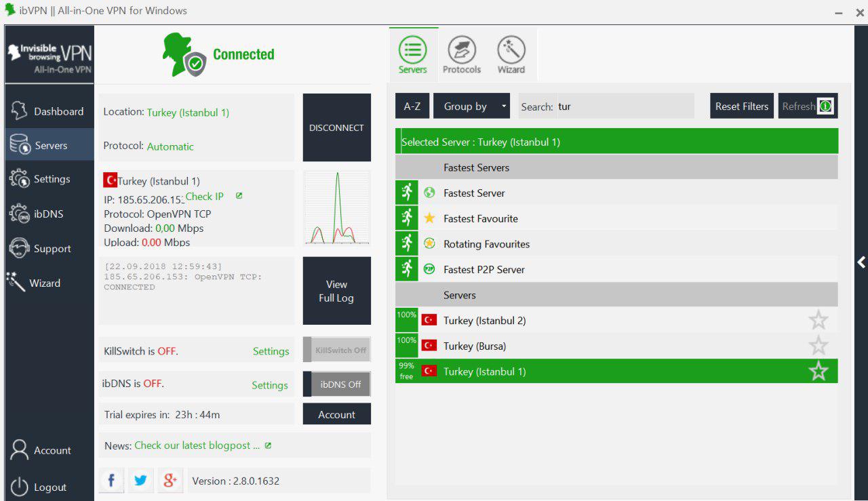
Task: Open the KillSwitch Settings link
Action: [271, 351]
